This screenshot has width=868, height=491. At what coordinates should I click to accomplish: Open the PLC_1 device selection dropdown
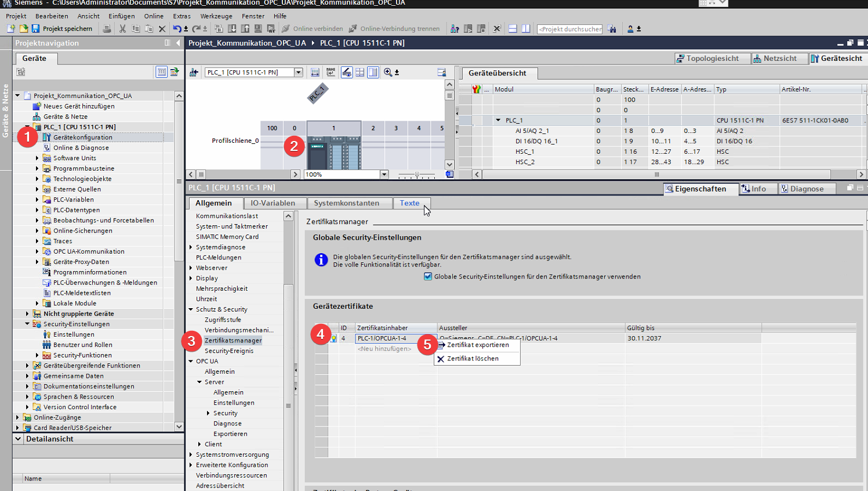299,73
